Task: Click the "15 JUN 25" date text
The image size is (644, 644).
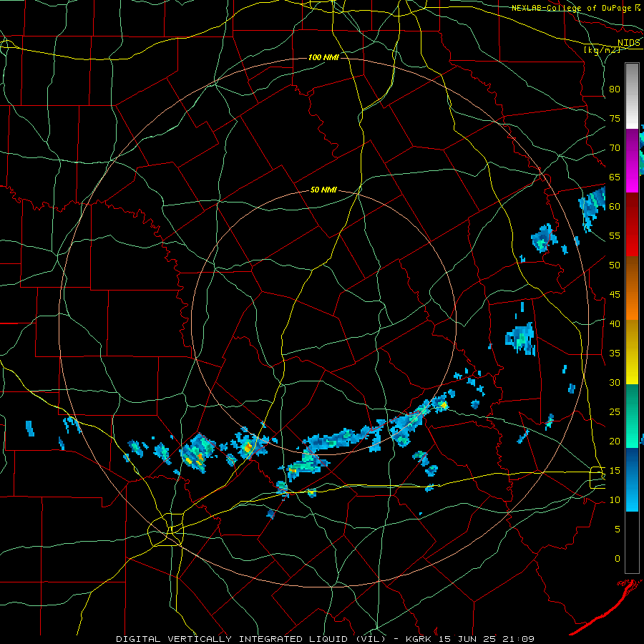Action: coord(469,639)
